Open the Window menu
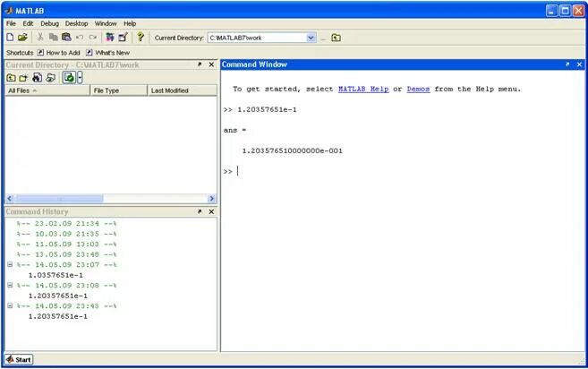This screenshot has height=369, width=588. 106,23
